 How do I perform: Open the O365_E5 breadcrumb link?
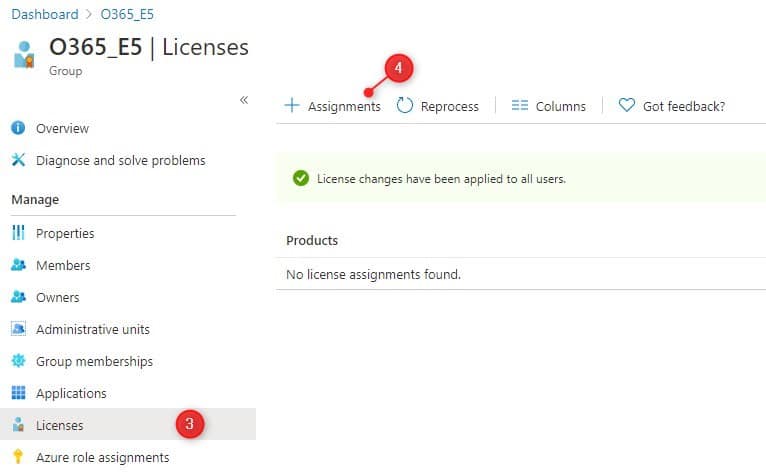pos(127,14)
